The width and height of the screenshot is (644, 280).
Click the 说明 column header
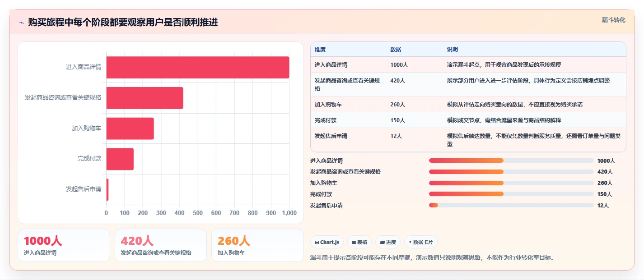click(453, 50)
